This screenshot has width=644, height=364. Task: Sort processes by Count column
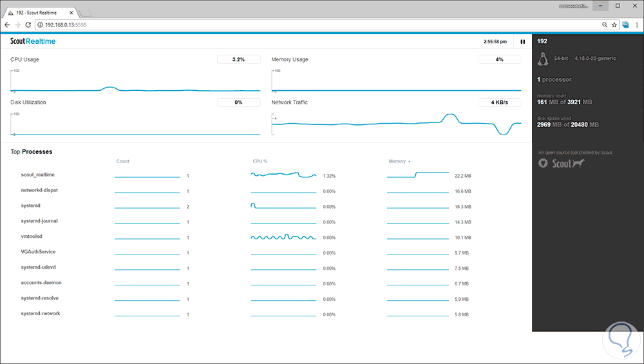coord(123,162)
